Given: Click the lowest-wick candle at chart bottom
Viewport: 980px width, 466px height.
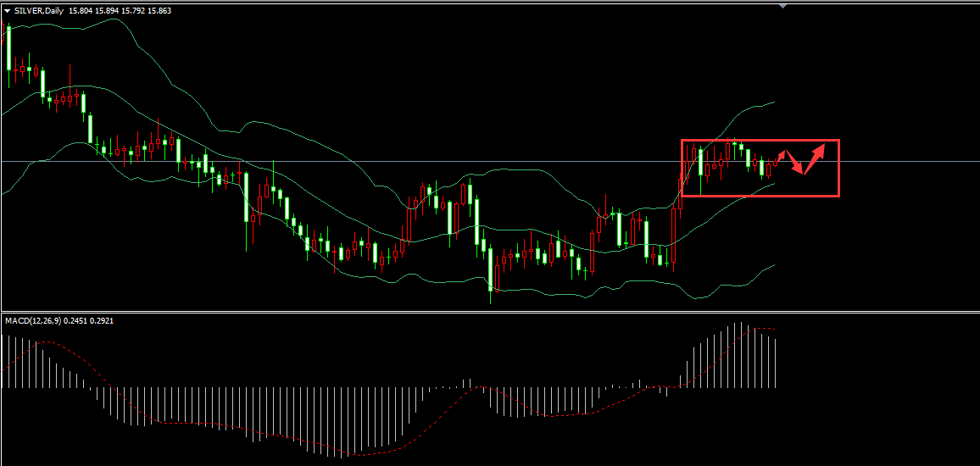Looking at the screenshot, I should coord(491,275).
